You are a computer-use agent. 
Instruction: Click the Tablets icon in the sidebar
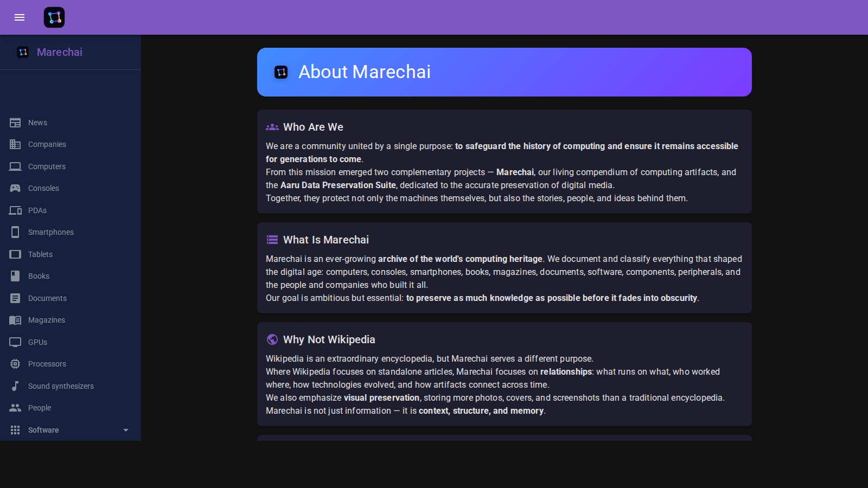(15, 254)
